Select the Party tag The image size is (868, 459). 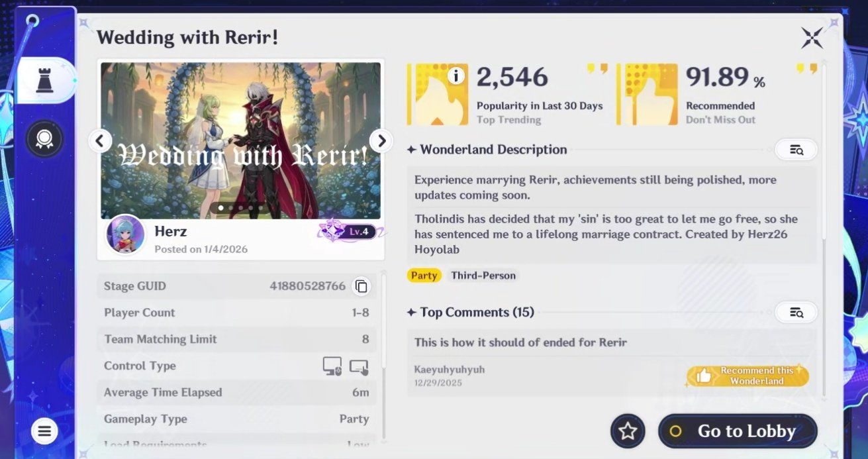point(424,276)
